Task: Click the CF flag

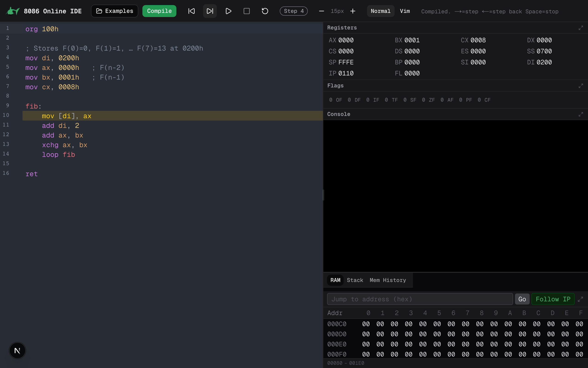Action: click(x=484, y=100)
